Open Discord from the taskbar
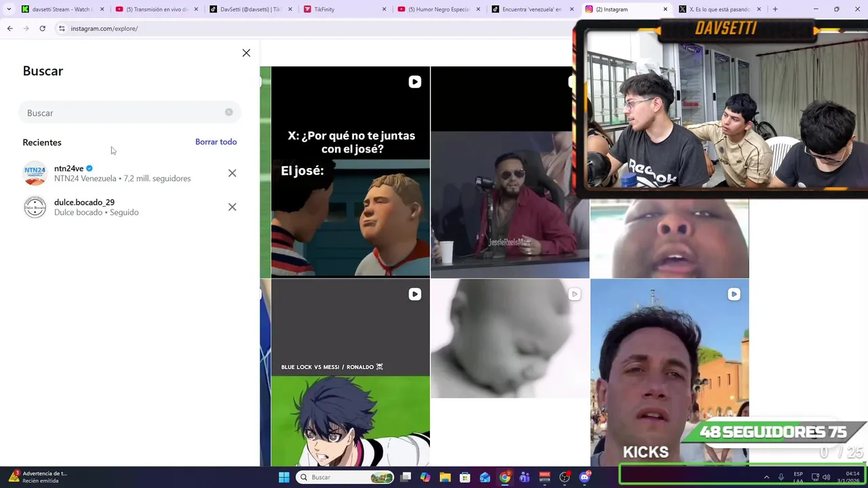Image resolution: width=868 pixels, height=488 pixels. pos(585,477)
